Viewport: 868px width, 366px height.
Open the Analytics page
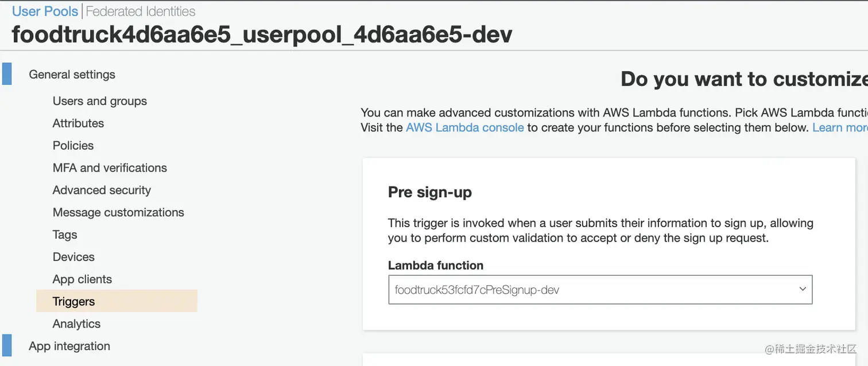coord(76,323)
